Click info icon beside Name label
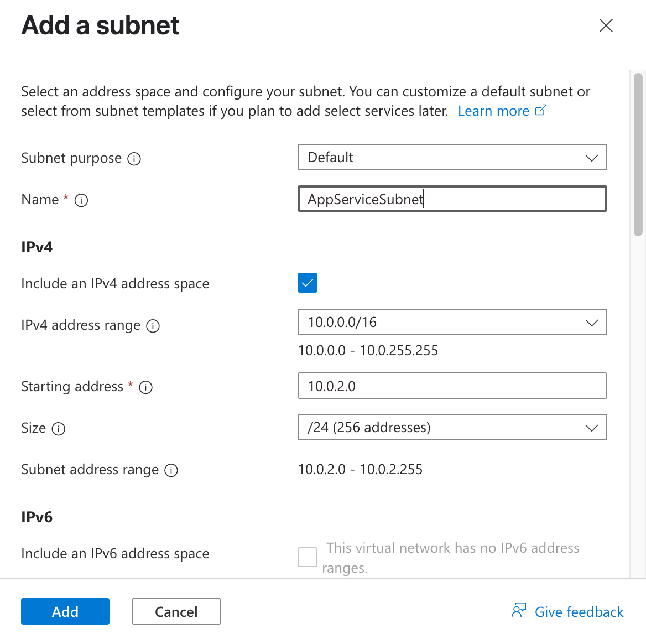 (81, 200)
